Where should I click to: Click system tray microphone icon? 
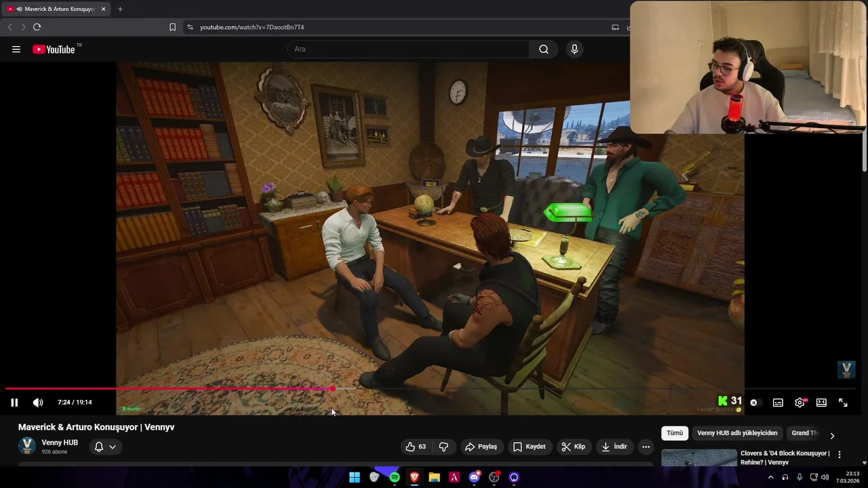800,477
